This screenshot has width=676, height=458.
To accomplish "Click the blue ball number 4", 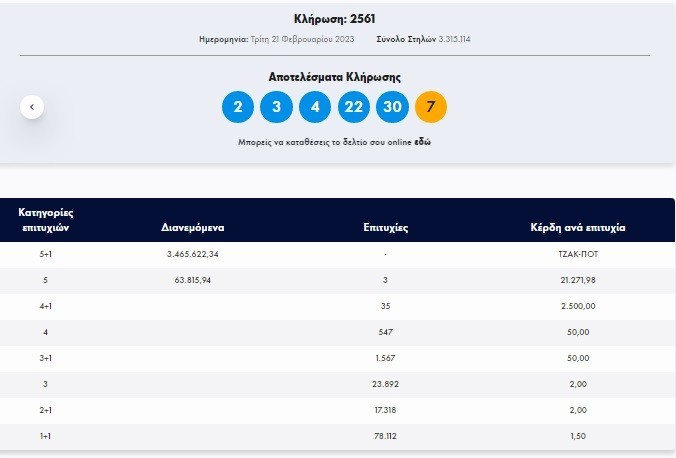I will click(x=315, y=107).
